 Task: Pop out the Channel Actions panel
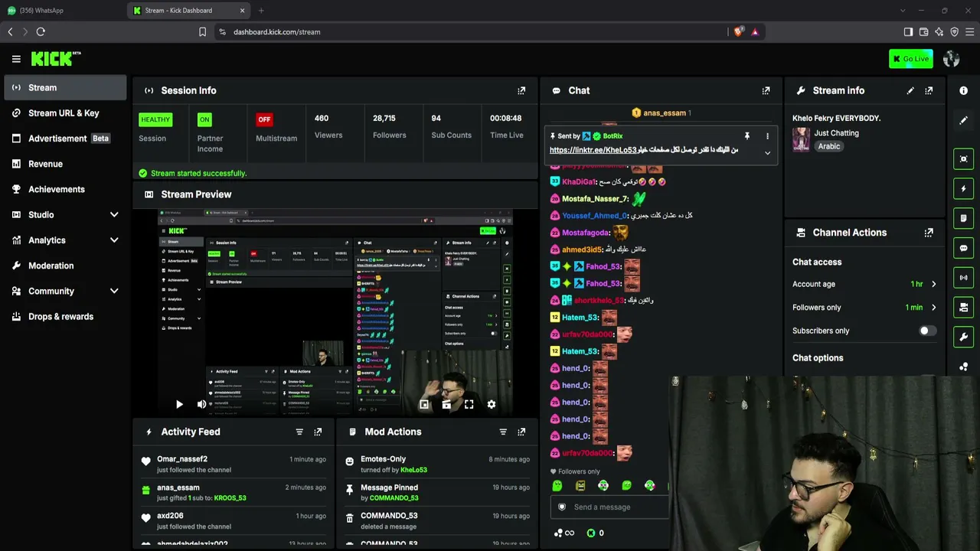(x=929, y=233)
